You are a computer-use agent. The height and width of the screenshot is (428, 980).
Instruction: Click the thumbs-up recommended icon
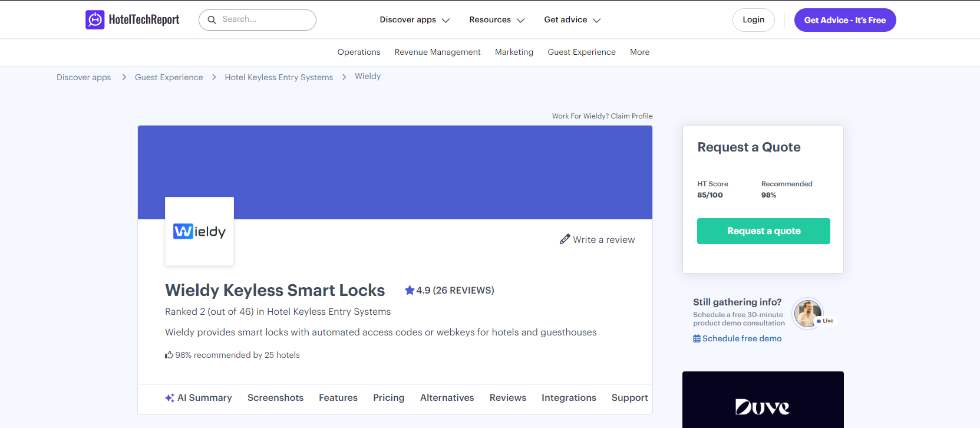[x=169, y=355]
